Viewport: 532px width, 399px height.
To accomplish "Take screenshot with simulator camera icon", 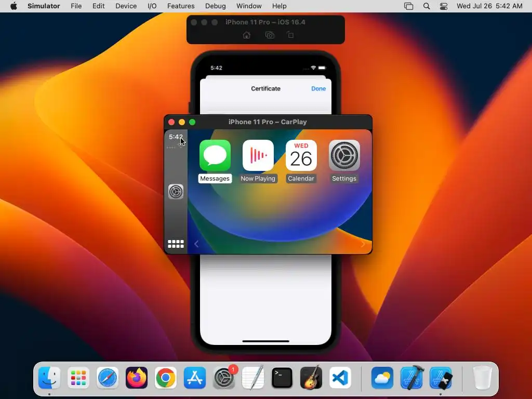I will coord(270,35).
